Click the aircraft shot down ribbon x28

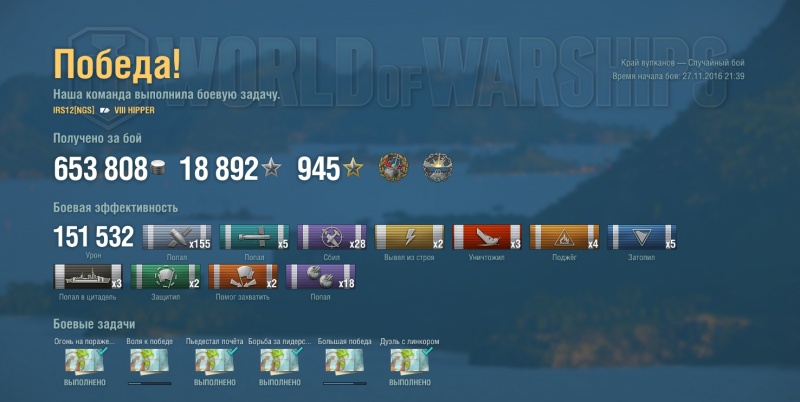click(x=332, y=237)
